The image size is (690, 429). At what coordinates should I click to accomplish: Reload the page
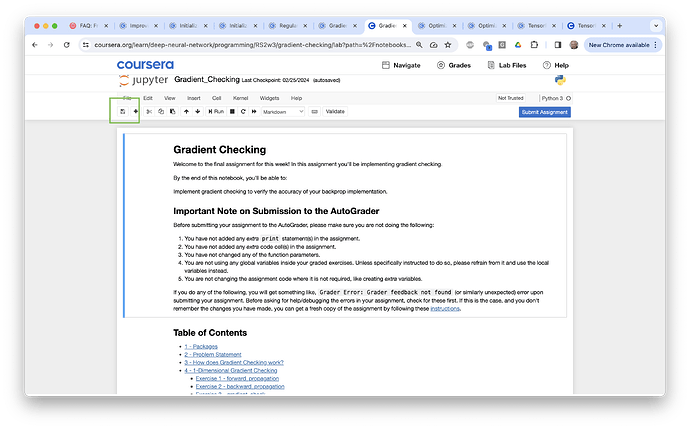pyautogui.click(x=66, y=45)
